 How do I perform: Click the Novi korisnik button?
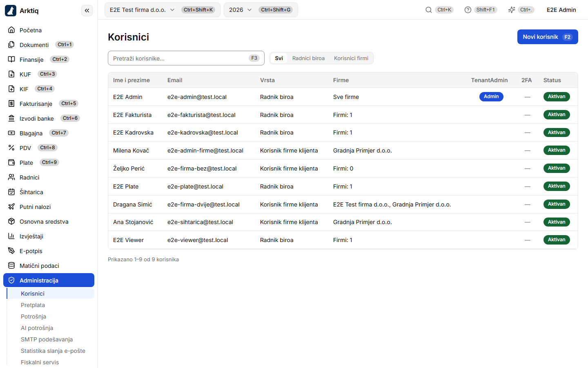click(x=548, y=37)
